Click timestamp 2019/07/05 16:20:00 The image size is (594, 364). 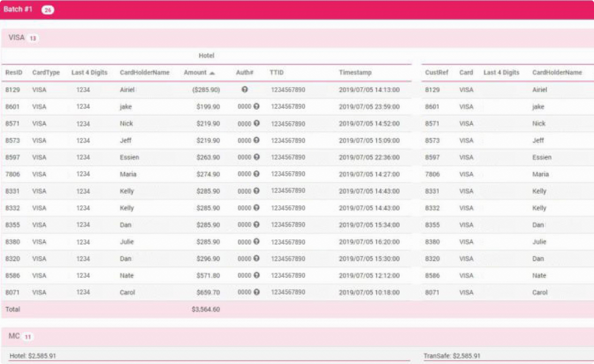point(369,241)
